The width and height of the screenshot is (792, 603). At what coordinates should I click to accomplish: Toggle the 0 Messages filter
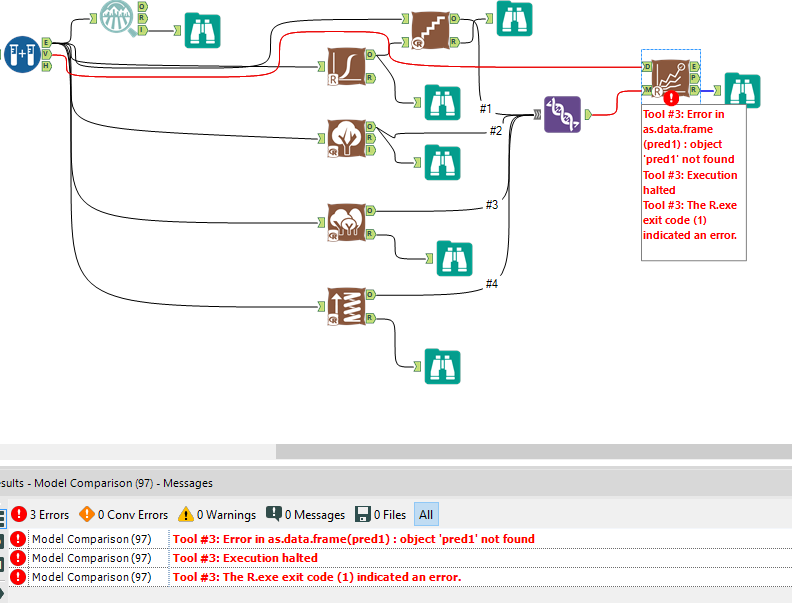pyautogui.click(x=305, y=515)
